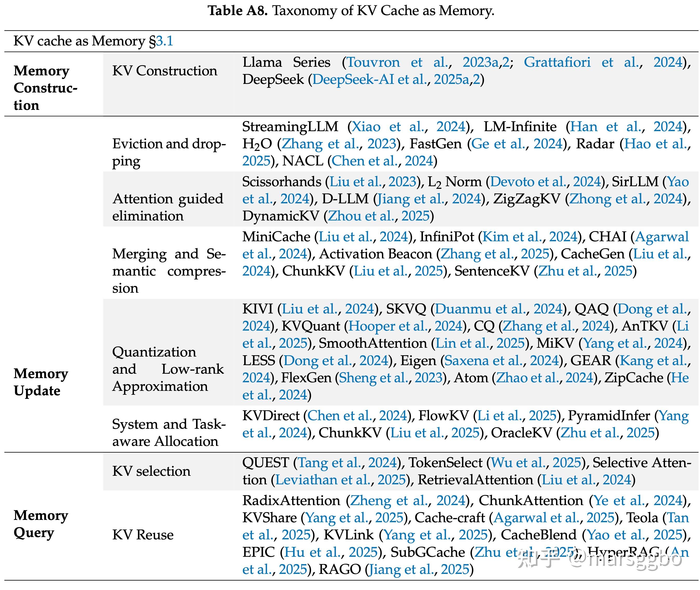Open Liu et al., 2024 citation after MiniCache
Image resolution: width=700 pixels, height=590 pixels.
point(363,237)
